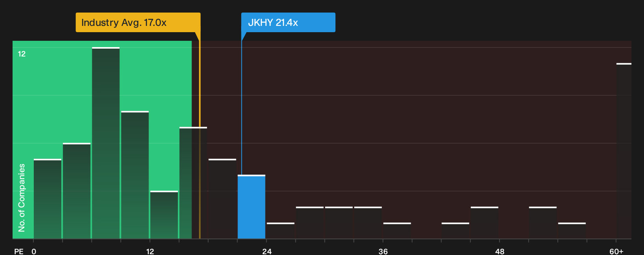Select the 60+ PE histogram bar
644x255 pixels.
(624, 151)
